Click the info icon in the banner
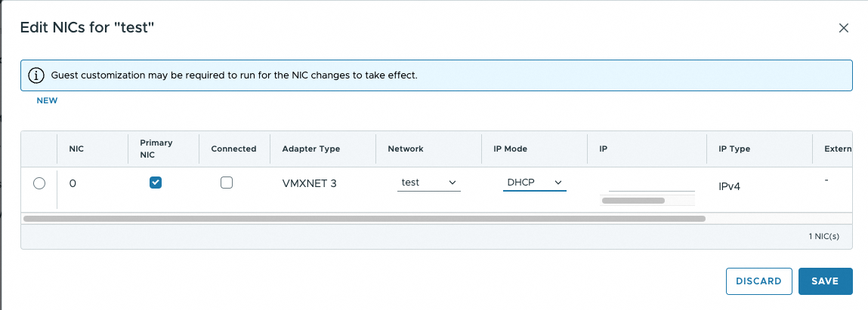Screen dimensions: 868x310 [x=36, y=75]
